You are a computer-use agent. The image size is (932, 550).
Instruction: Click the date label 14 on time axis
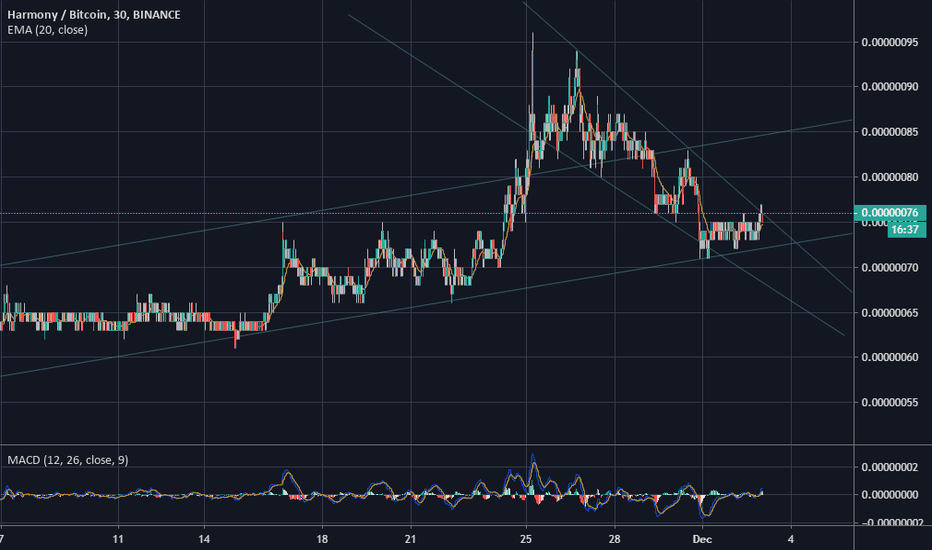pyautogui.click(x=204, y=539)
